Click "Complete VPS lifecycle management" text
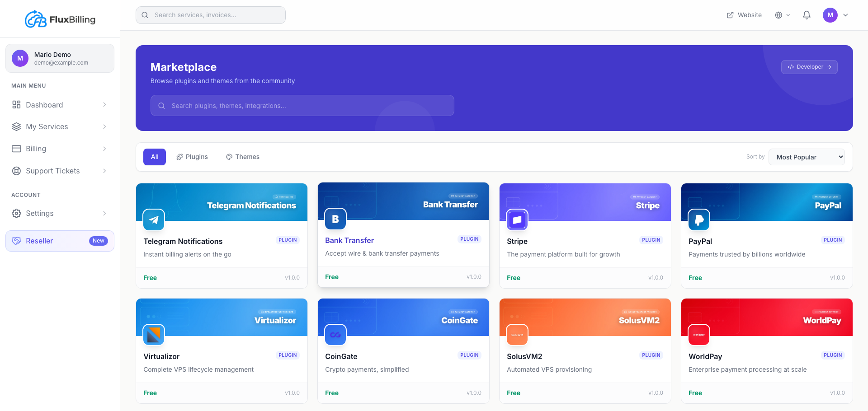The height and width of the screenshot is (411, 868). [198, 369]
